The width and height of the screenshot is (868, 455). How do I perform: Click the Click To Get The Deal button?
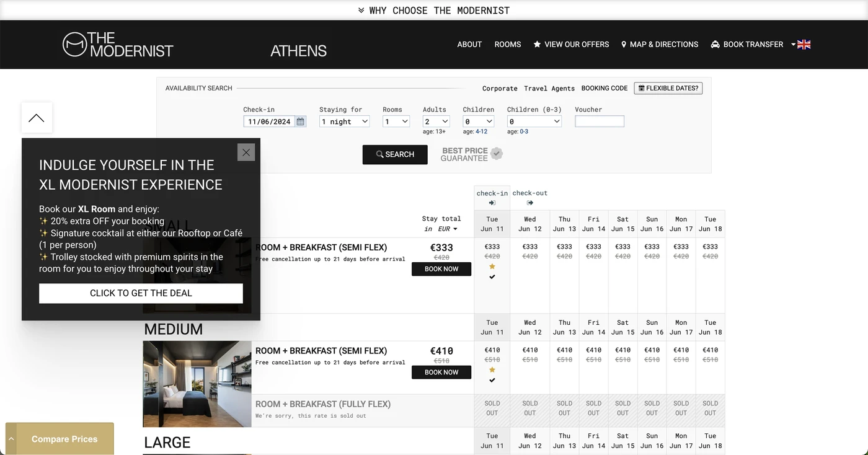pos(141,293)
